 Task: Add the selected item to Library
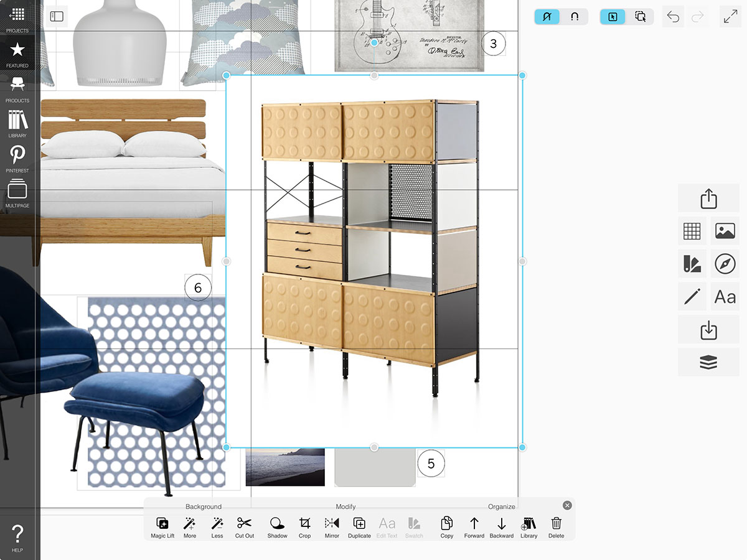(529, 526)
